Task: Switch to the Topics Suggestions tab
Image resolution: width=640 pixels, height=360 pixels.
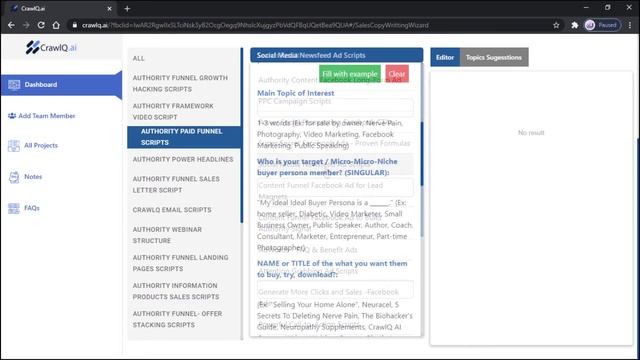Action: coord(494,58)
